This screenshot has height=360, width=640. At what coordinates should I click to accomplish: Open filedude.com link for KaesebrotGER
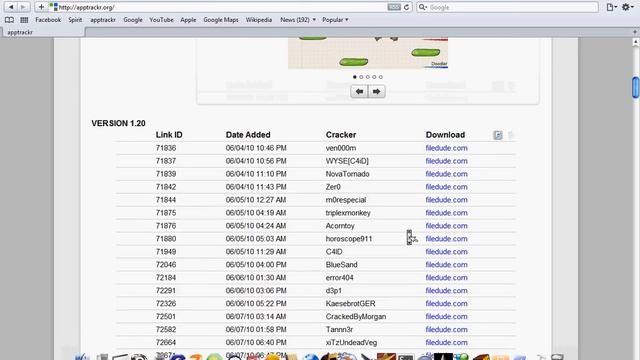447,304
